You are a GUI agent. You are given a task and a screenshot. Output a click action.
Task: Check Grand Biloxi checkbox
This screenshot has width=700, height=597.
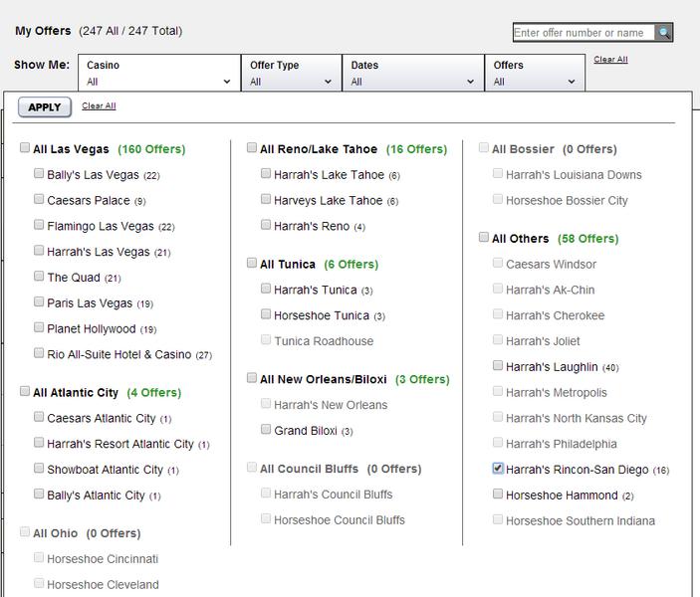(x=266, y=429)
